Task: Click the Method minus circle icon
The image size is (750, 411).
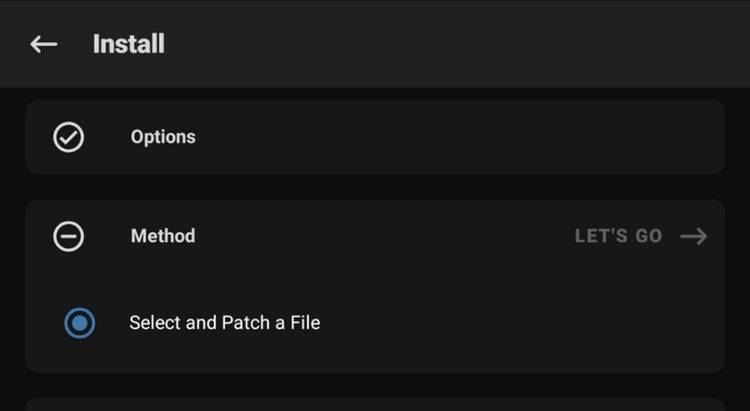Action: click(68, 236)
